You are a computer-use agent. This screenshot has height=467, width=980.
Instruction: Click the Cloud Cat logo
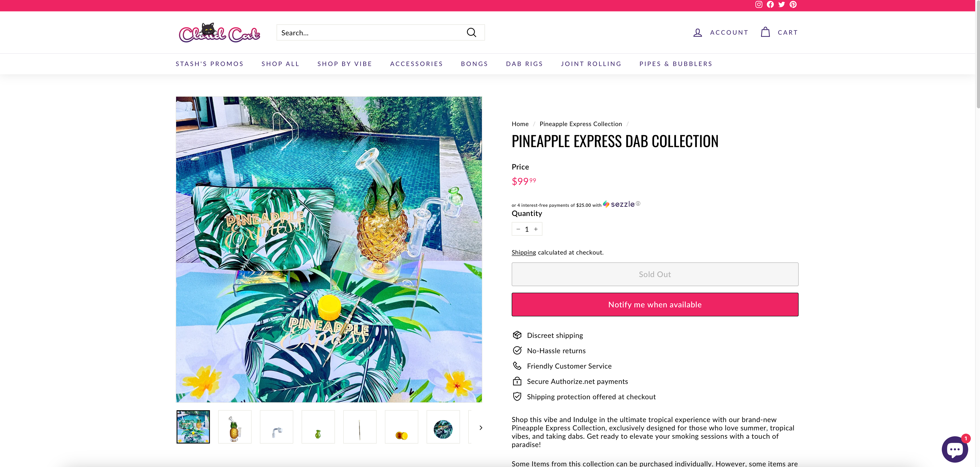[x=219, y=33]
